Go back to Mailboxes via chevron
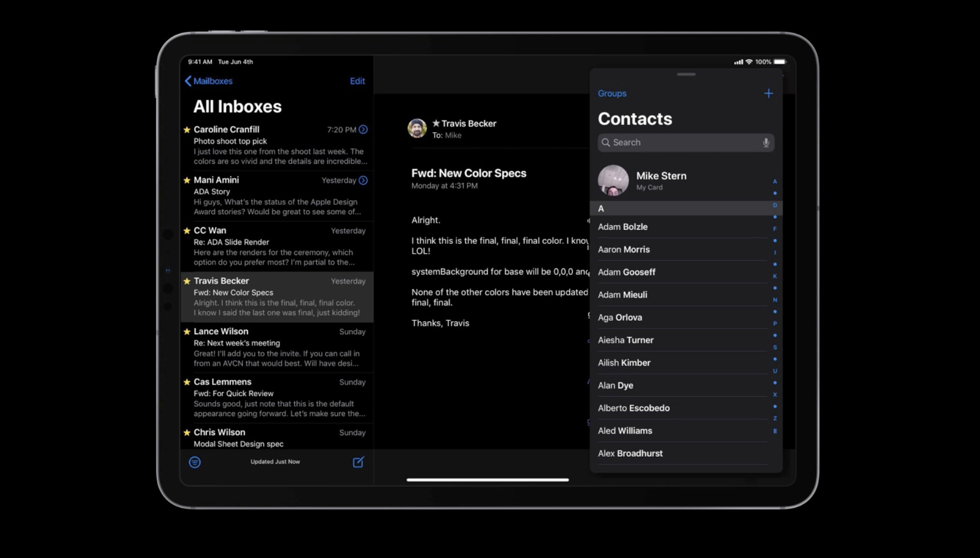980x558 pixels. (188, 81)
